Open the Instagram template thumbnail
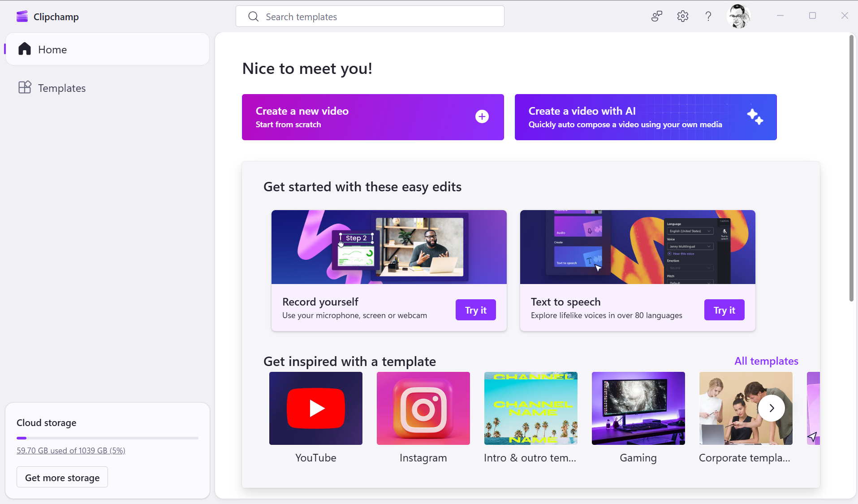This screenshot has width=858, height=504. tap(423, 408)
